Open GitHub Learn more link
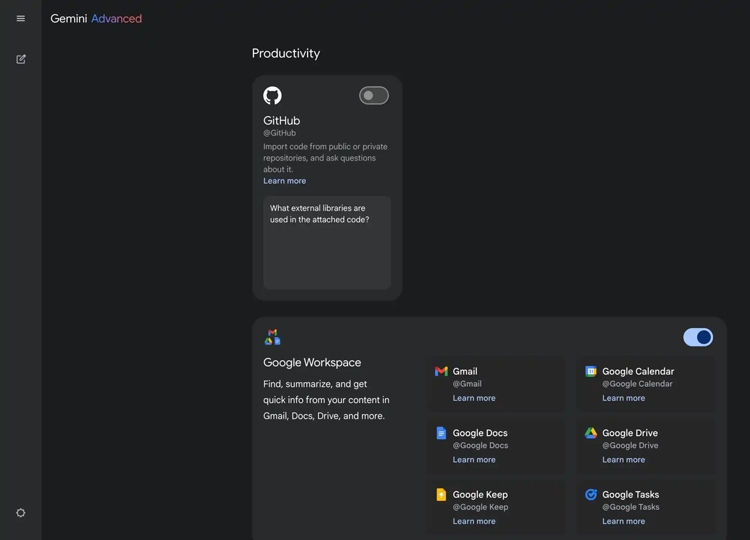 tap(285, 181)
